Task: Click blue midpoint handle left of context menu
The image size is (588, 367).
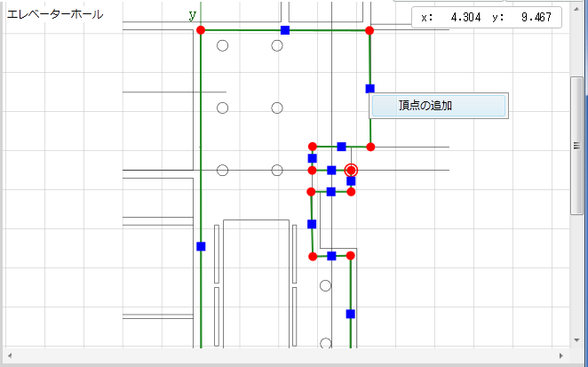Action: (369, 88)
